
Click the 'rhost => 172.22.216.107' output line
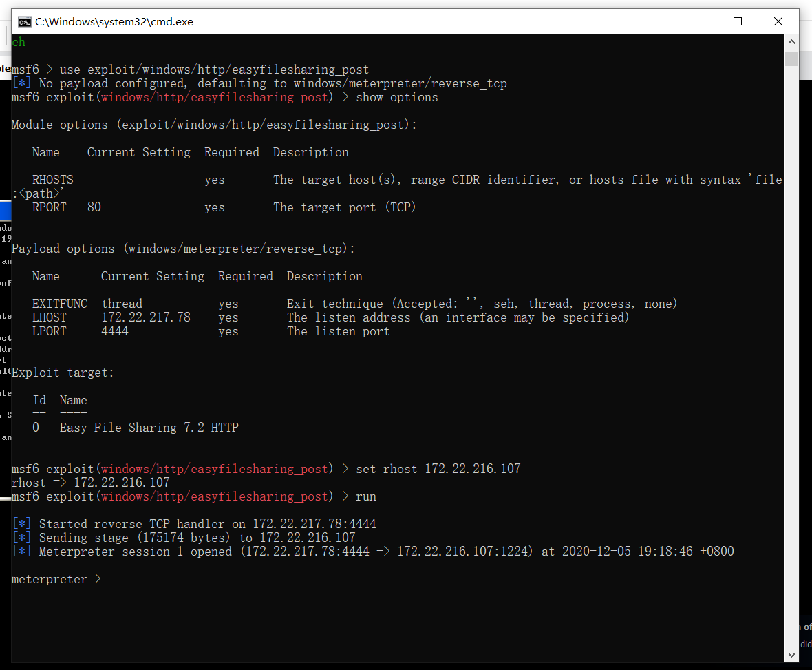91,483
